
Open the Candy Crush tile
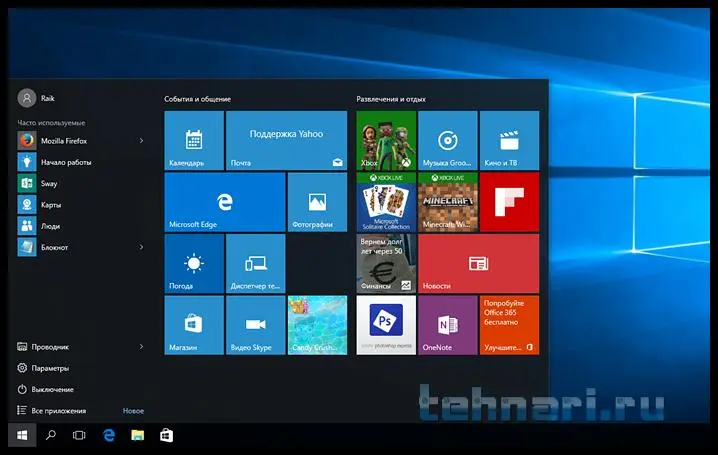click(317, 325)
